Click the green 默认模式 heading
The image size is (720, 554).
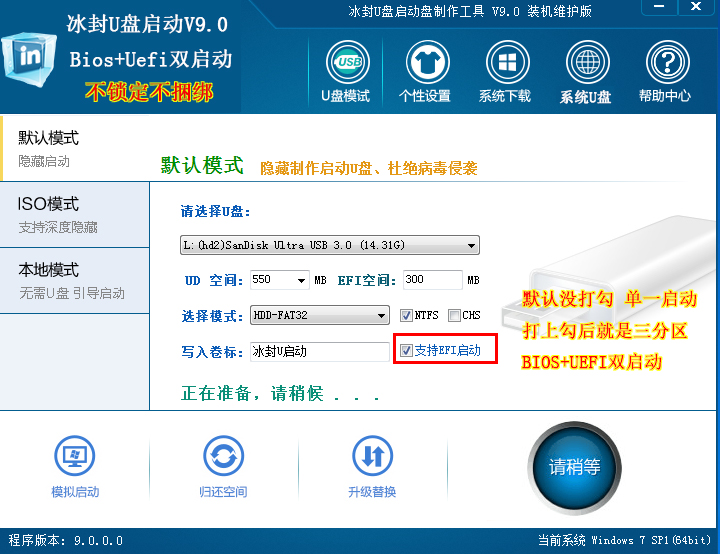pos(202,165)
